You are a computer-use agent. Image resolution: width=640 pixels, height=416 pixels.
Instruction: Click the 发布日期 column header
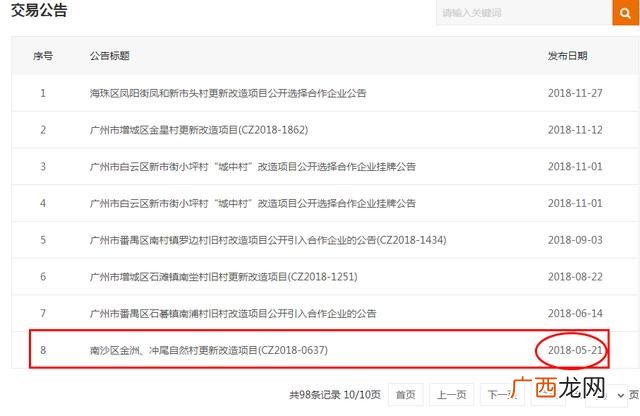click(x=568, y=56)
